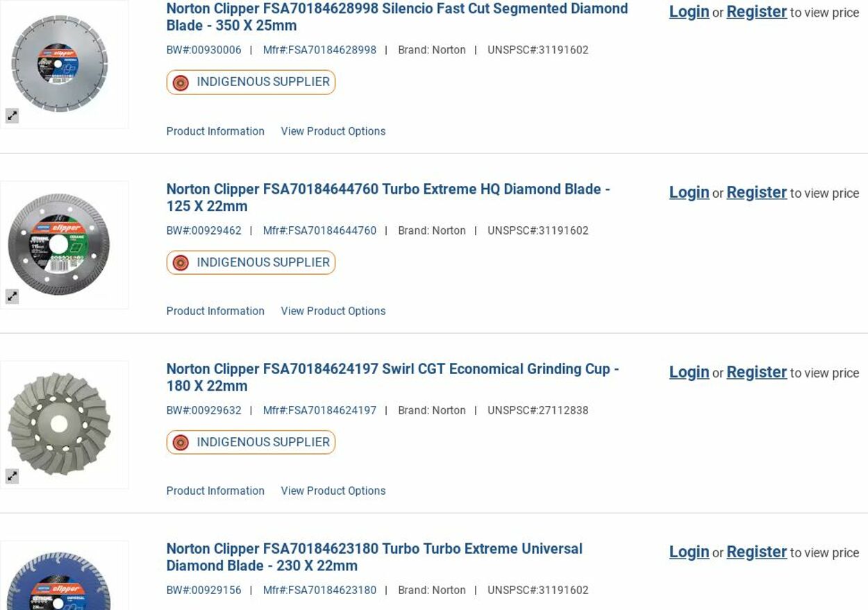Screen dimensions: 868x610
Task: Click Login beside the Silencio blade
Action: coord(689,12)
